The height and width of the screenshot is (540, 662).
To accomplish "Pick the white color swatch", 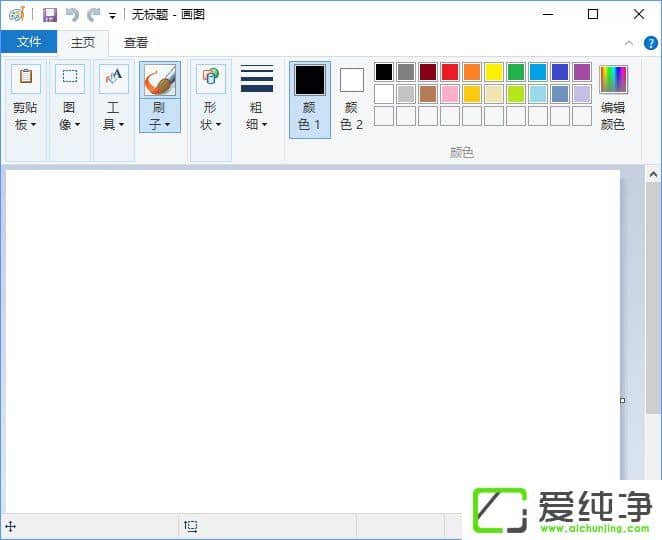I will tap(384, 94).
